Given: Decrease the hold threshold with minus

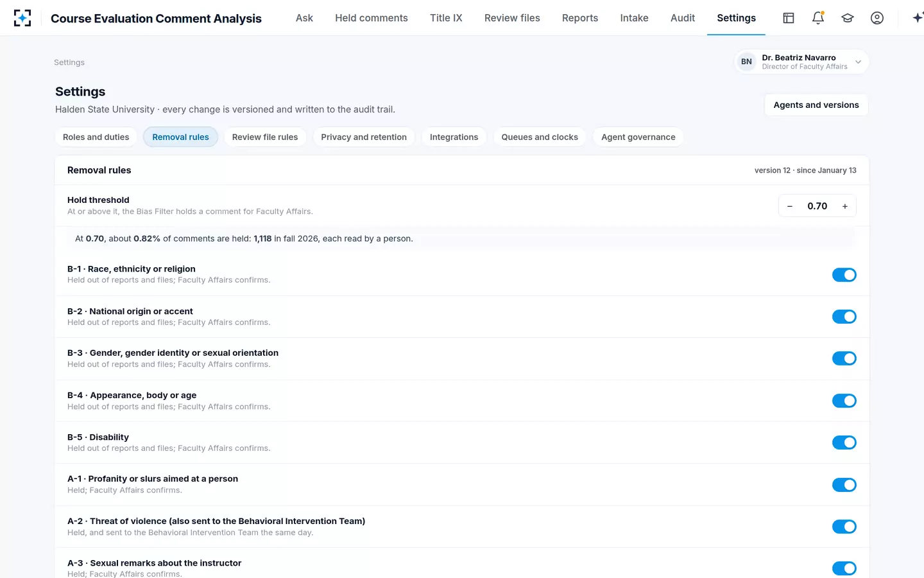Looking at the screenshot, I should tap(790, 206).
